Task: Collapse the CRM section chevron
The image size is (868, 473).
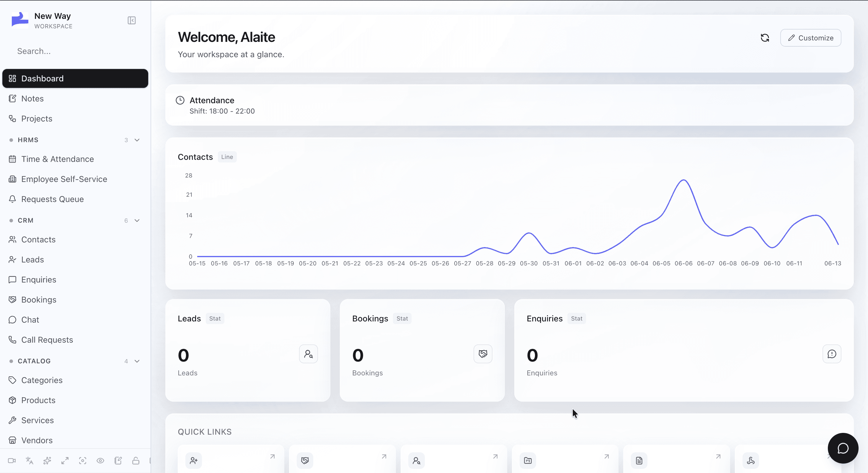Action: pos(137,221)
